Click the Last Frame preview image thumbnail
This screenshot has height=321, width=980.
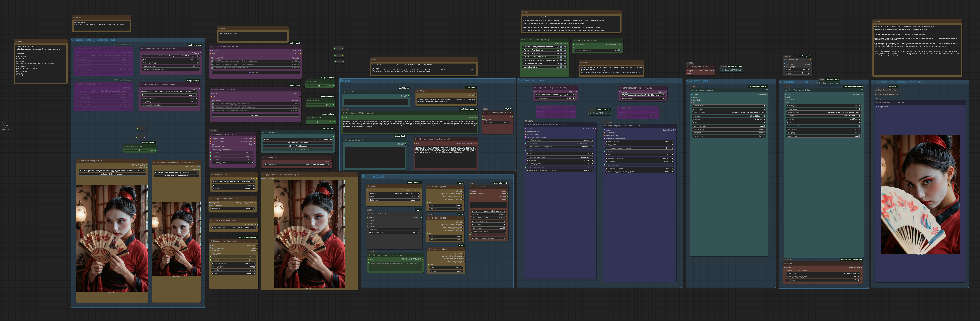pyautogui.click(x=920, y=194)
